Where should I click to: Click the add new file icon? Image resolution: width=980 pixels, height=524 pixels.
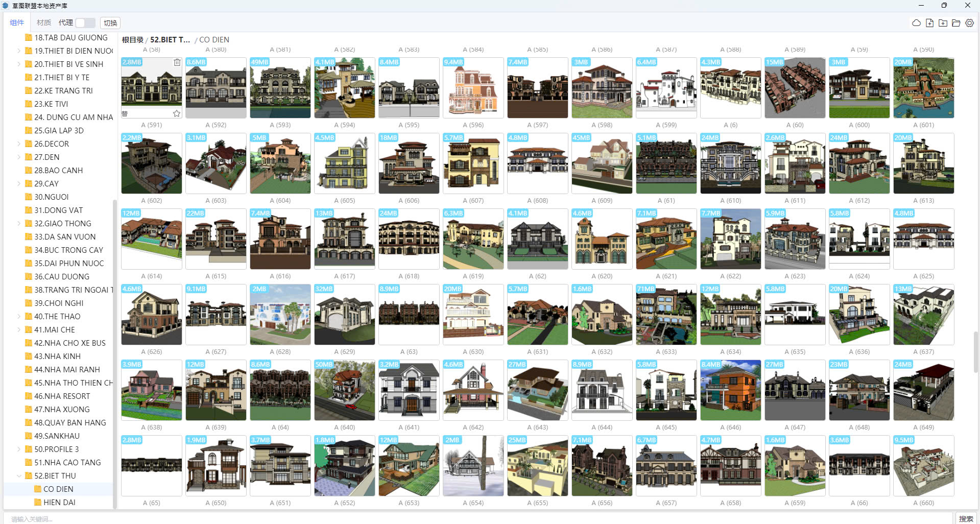pos(929,23)
